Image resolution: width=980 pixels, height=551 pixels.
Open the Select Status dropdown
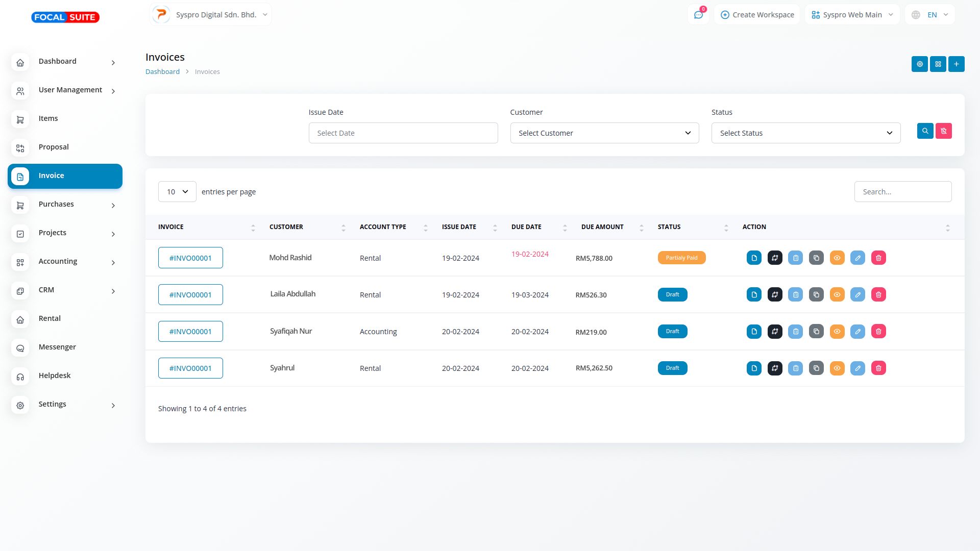[x=805, y=133]
